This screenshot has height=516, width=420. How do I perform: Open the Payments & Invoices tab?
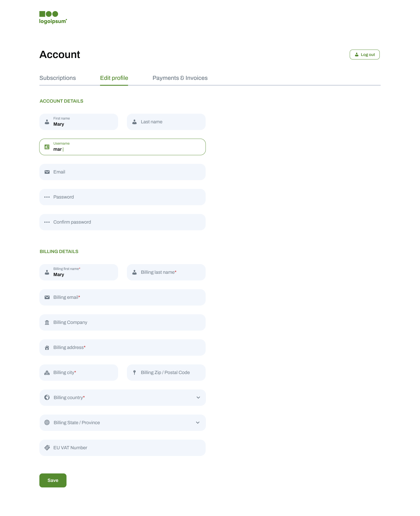pos(180,78)
